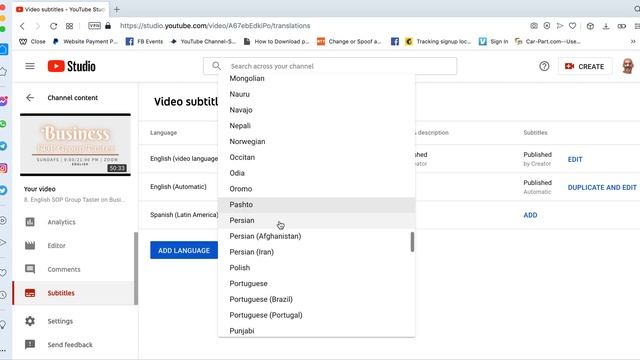Open the Help question mark icon
The image size is (640, 360).
pyautogui.click(x=544, y=66)
